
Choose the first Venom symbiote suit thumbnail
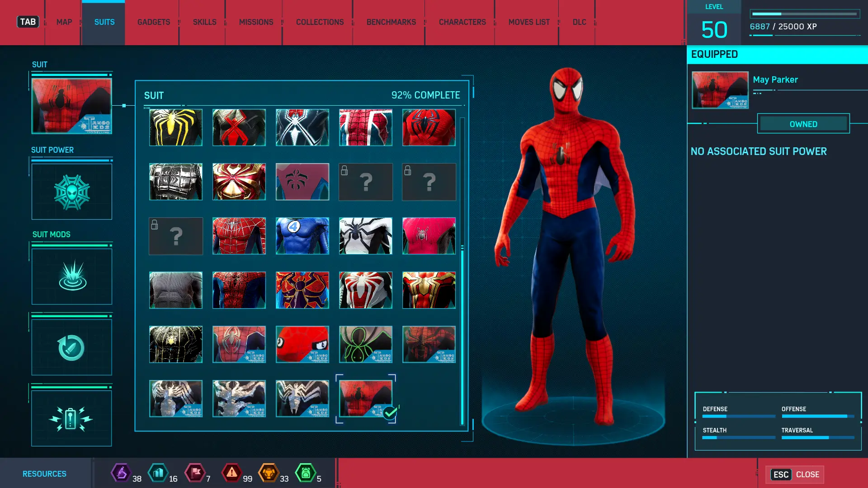pos(176,399)
